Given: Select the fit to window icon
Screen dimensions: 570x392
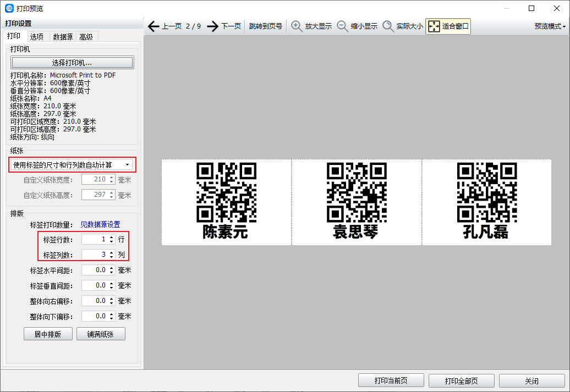Looking at the screenshot, I should tap(434, 26).
